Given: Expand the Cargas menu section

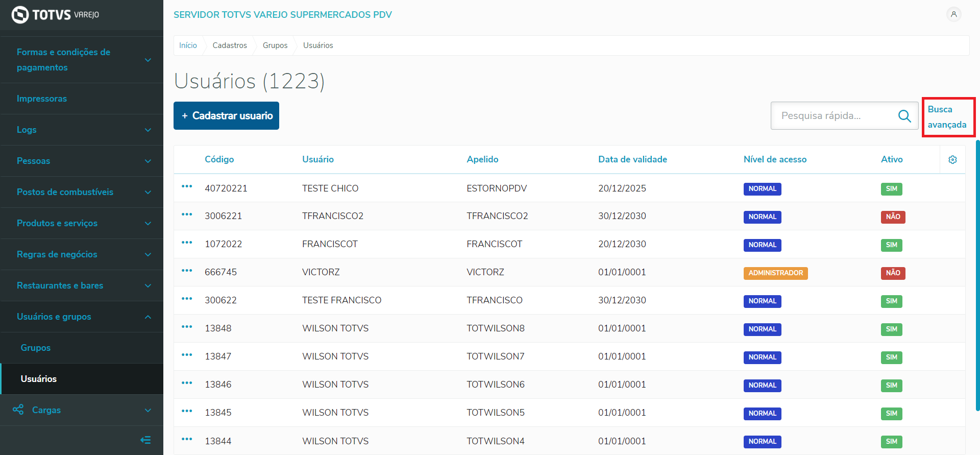Looking at the screenshot, I should pyautogui.click(x=148, y=410).
